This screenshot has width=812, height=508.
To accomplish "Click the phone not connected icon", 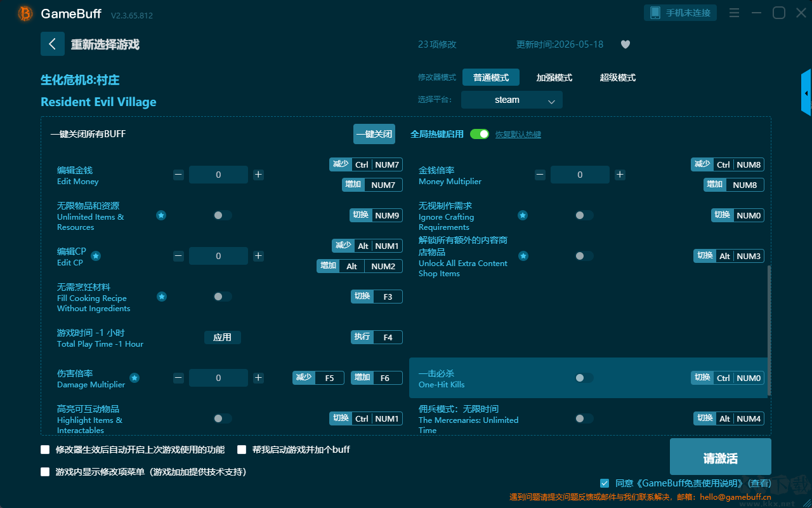I will (x=655, y=13).
